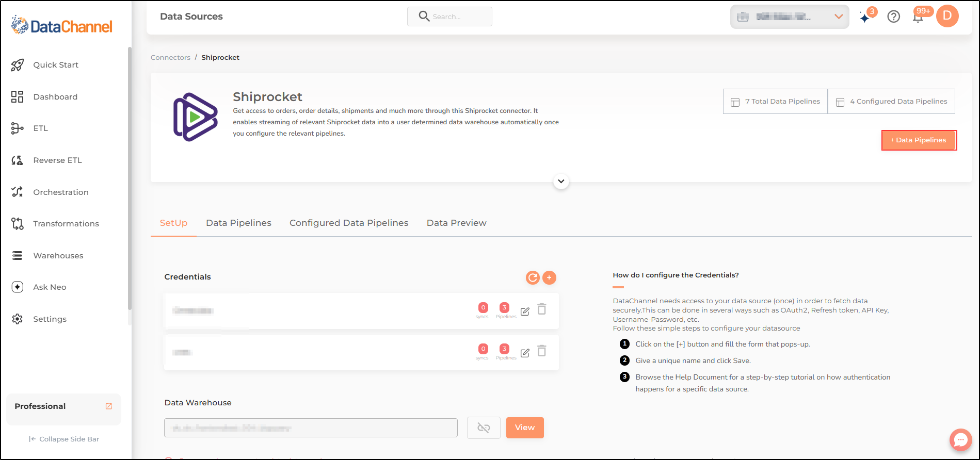Click the Data Warehouse name field
The image size is (980, 460).
pos(311,428)
